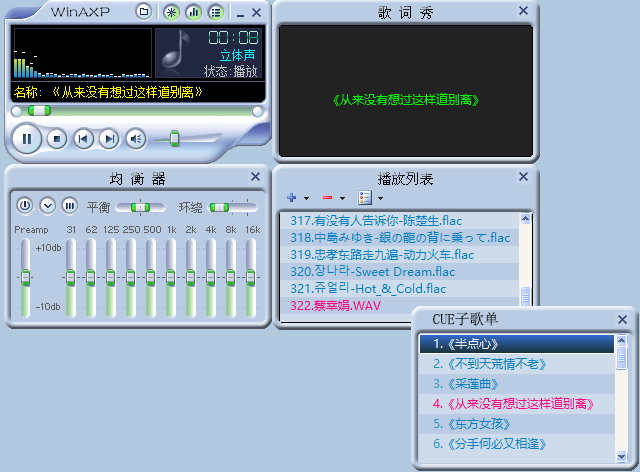The width and height of the screenshot is (640, 472).
Task: Skip to previous track
Action: [x=83, y=139]
